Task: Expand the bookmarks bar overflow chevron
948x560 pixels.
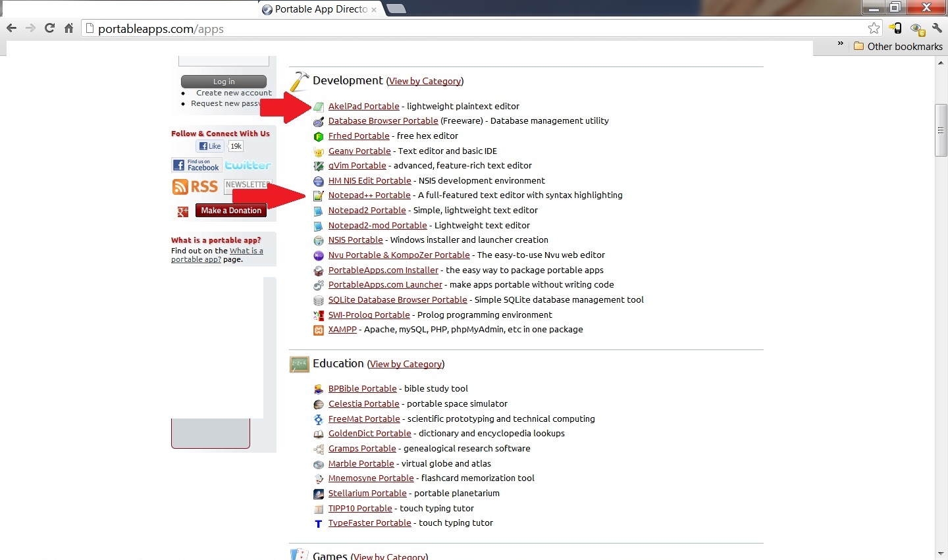Action: 840,44
